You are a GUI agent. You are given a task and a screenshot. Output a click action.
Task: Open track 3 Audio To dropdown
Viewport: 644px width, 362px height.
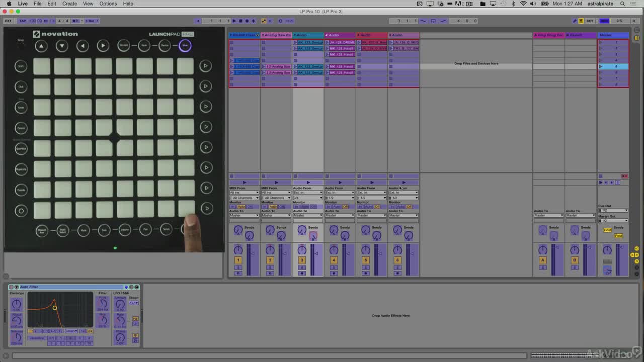coord(308,215)
